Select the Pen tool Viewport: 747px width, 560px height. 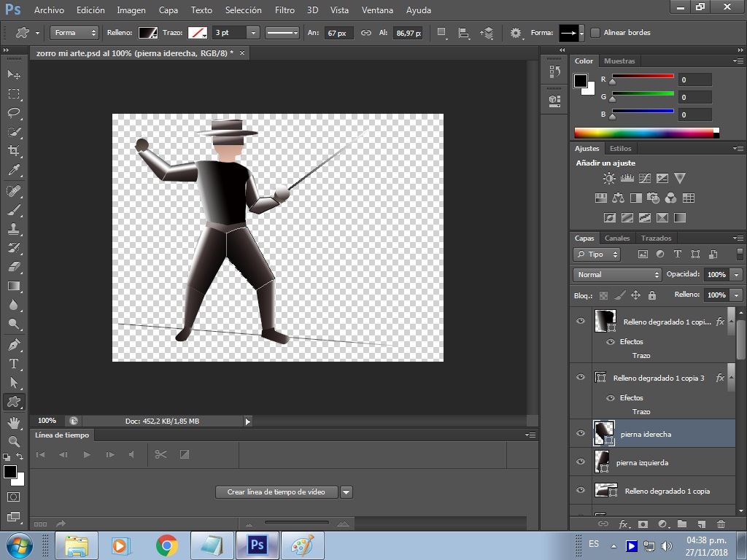click(14, 345)
